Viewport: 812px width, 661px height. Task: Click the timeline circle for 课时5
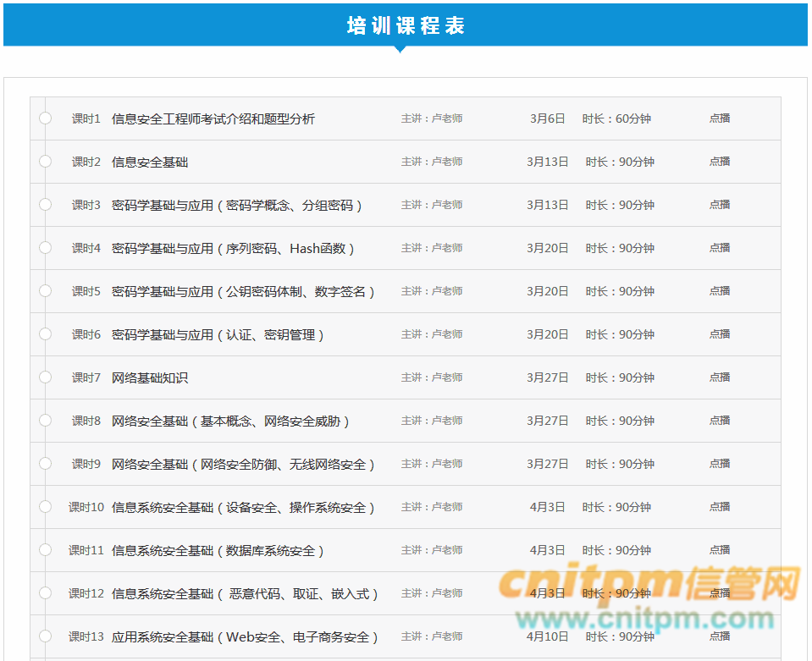[46, 291]
